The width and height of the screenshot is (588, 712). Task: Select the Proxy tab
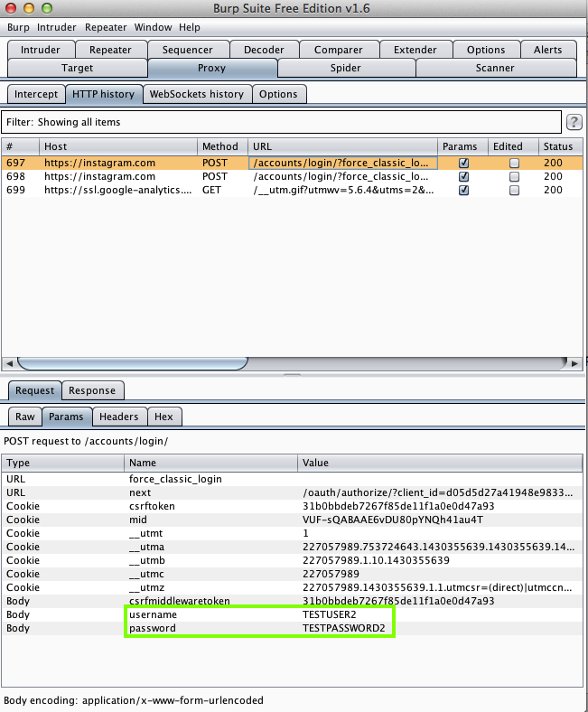(x=212, y=68)
